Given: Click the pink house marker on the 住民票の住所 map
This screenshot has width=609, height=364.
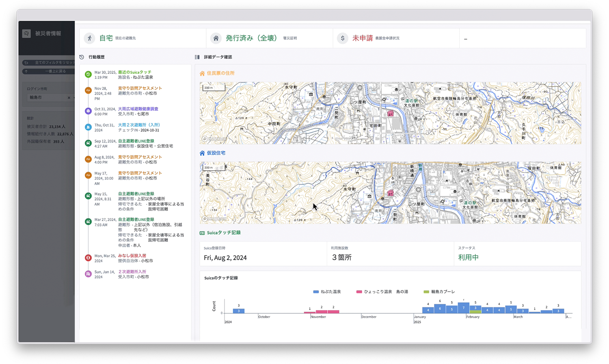Looking at the screenshot, I should (391, 114).
